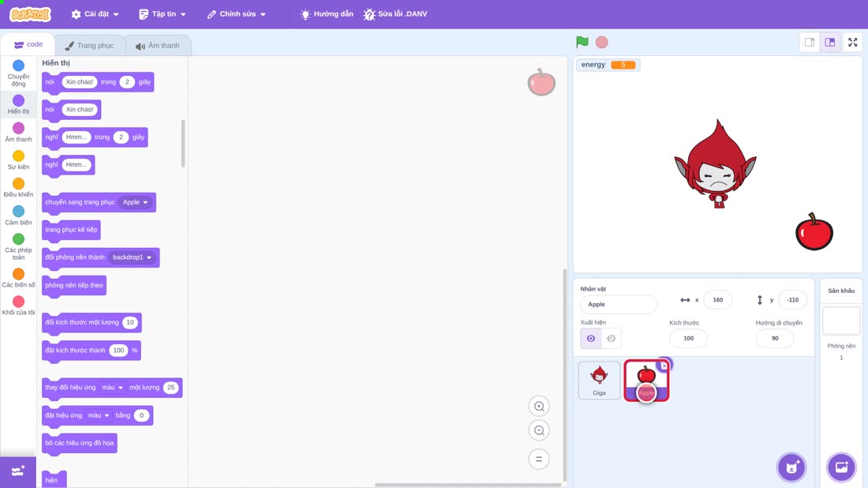Select the Cảm biến block category
Viewport: 868px width, 488px height.
point(18,216)
